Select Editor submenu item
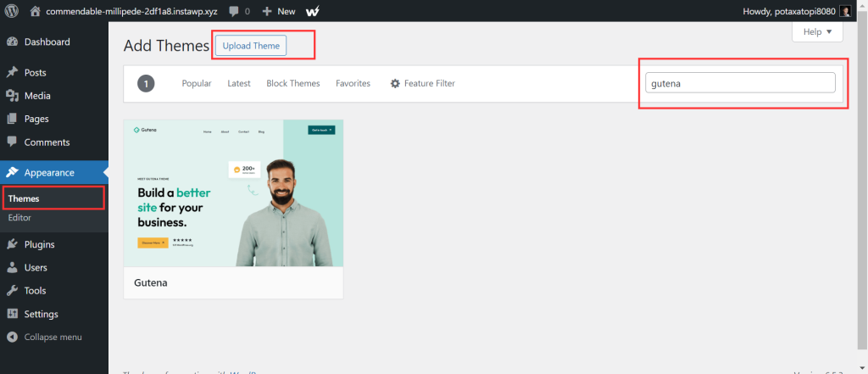 (x=19, y=218)
